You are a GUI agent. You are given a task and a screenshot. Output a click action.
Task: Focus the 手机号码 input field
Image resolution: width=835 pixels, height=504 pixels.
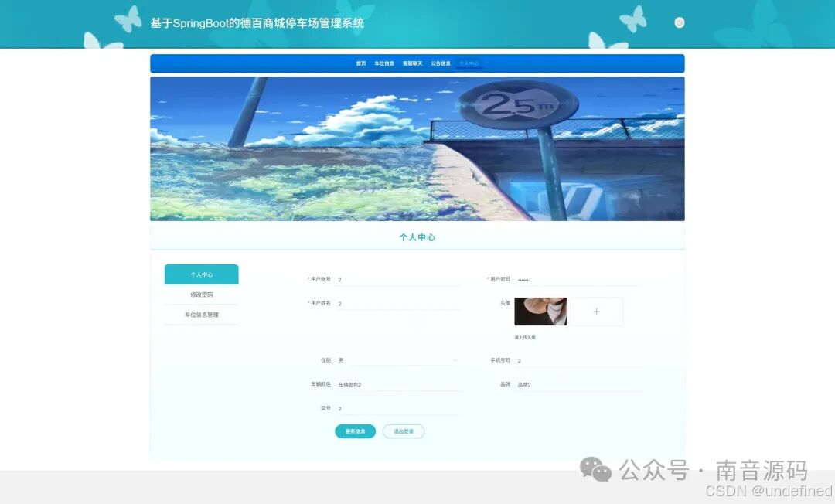(578, 360)
